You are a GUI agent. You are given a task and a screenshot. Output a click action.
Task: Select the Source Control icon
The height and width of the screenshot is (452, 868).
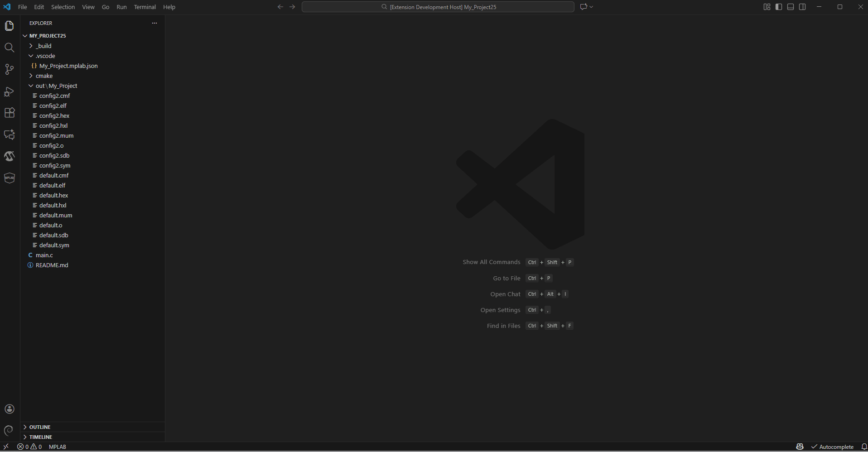pos(9,69)
